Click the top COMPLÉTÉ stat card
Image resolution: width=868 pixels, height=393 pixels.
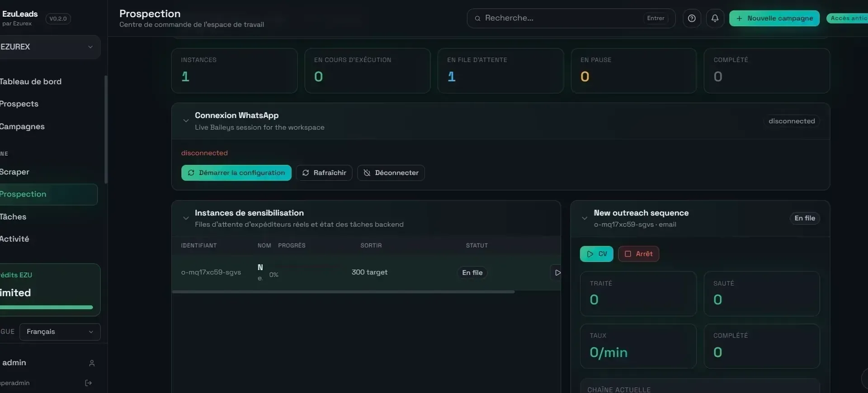(766, 71)
